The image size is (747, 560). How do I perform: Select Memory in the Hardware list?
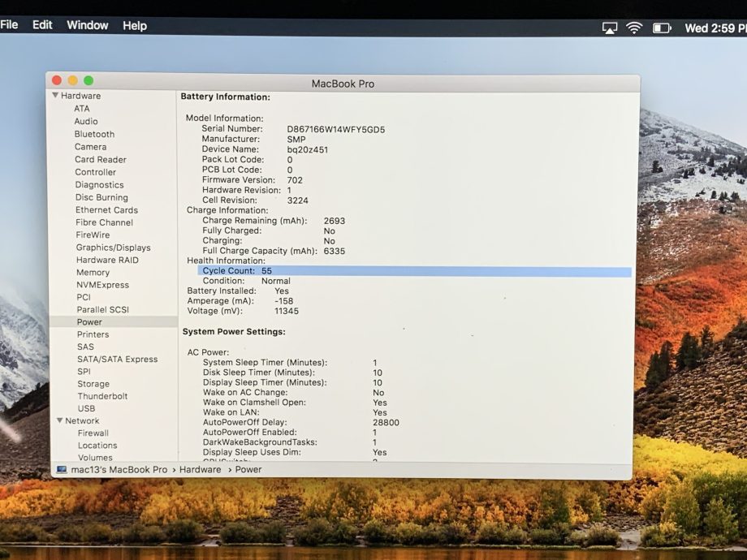point(93,273)
